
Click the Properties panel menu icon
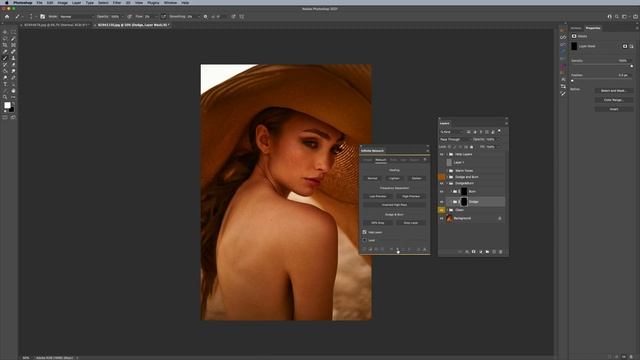pyautogui.click(x=637, y=28)
